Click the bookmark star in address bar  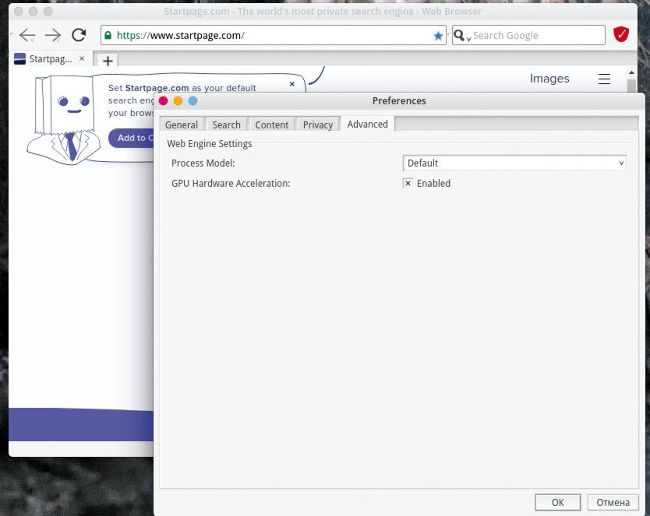[x=438, y=36]
